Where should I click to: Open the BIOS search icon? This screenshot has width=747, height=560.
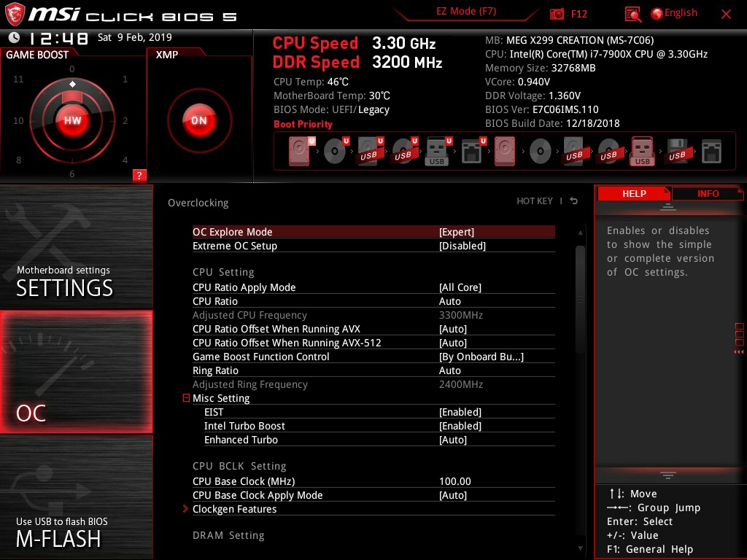[633, 14]
